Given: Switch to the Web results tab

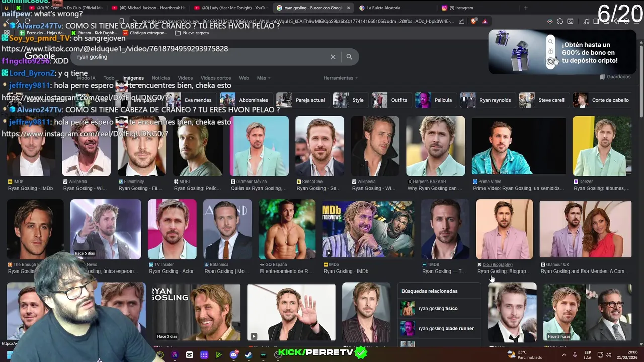Looking at the screenshot, I should (x=244, y=78).
